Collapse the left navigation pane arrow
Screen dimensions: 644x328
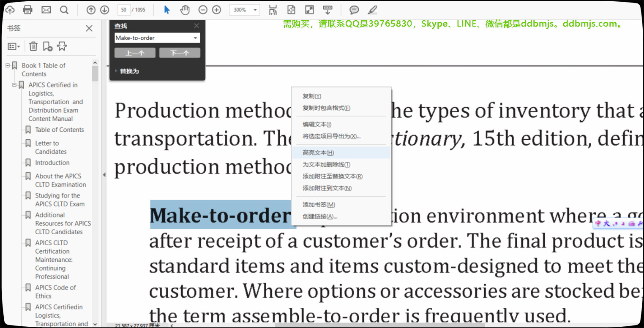(x=104, y=174)
